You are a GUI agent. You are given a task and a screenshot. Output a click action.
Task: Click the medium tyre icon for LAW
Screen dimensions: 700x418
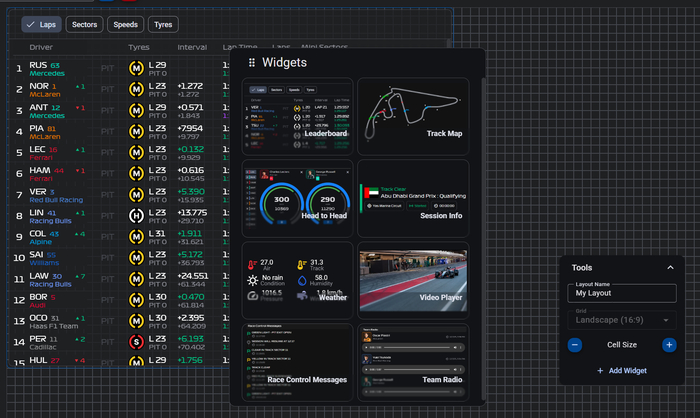click(x=136, y=279)
